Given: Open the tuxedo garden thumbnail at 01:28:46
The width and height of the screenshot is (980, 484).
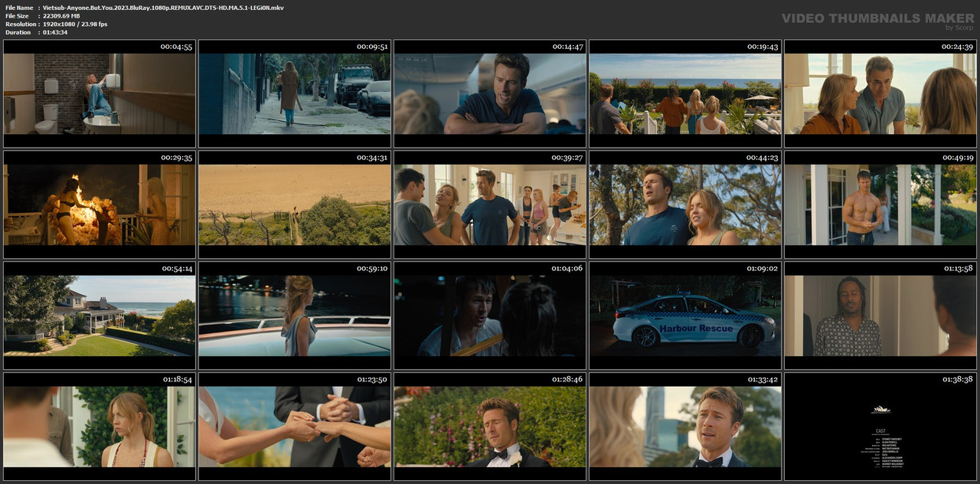Looking at the screenshot, I should point(490,427).
